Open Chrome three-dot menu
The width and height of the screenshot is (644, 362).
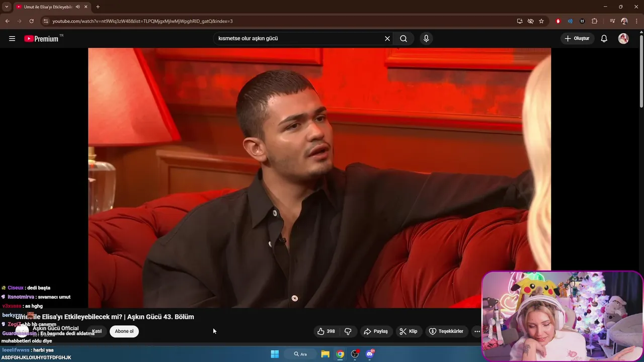click(x=637, y=21)
